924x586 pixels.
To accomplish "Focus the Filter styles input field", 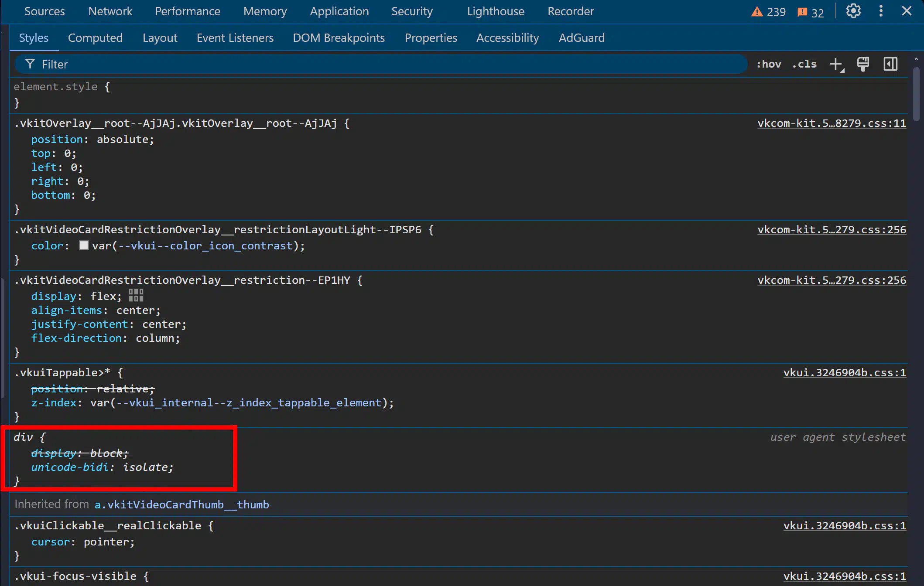I will click(x=381, y=65).
